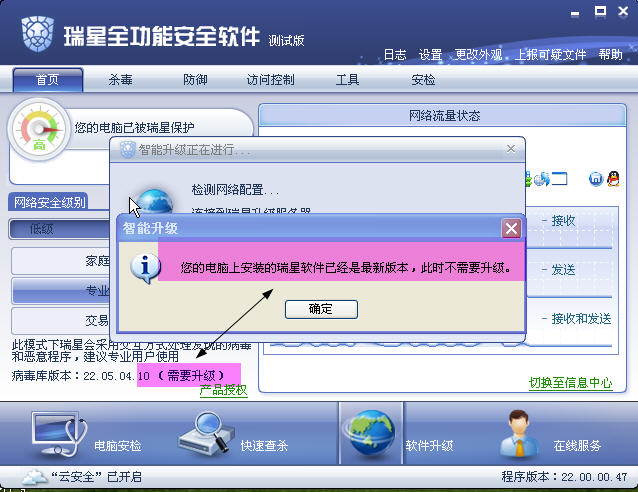638x492 pixels.
Task: Click shield icon in upgrade progress title bar
Action: click(x=127, y=149)
